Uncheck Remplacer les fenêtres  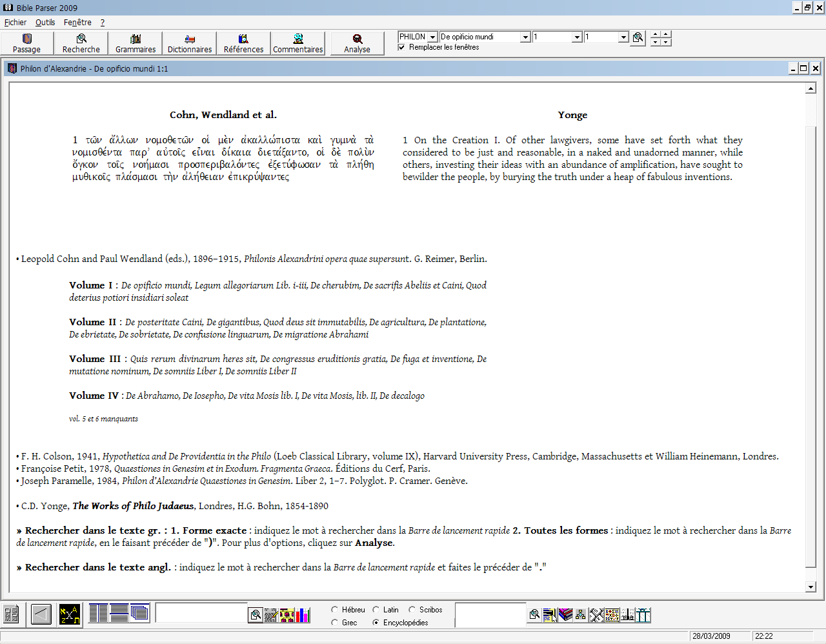(x=401, y=47)
